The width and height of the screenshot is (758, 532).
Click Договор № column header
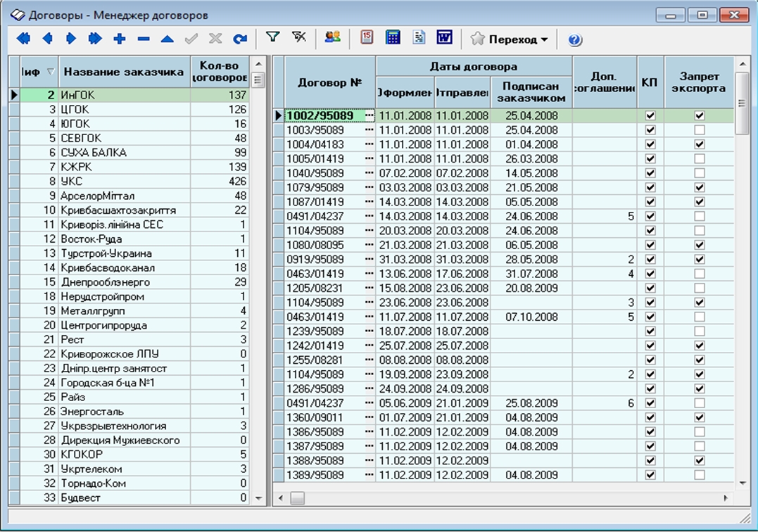329,82
